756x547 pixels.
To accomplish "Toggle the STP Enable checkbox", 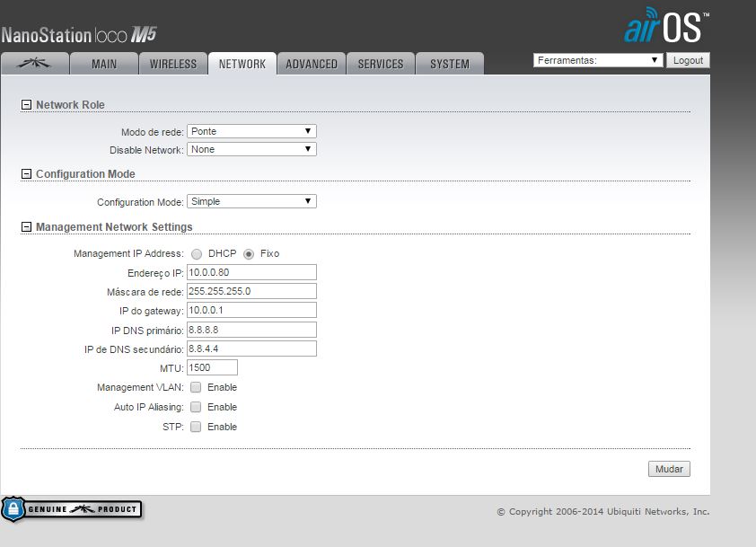I will tap(196, 427).
